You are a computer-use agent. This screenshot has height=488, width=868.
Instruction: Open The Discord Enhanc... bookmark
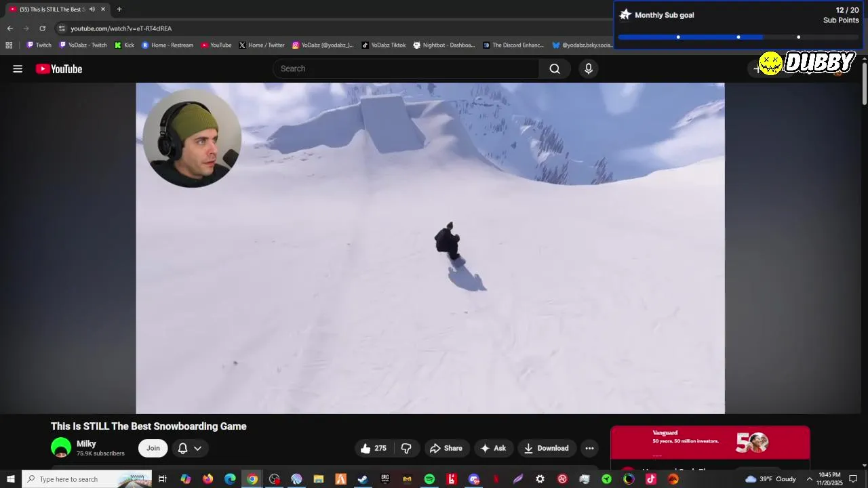[x=513, y=45]
